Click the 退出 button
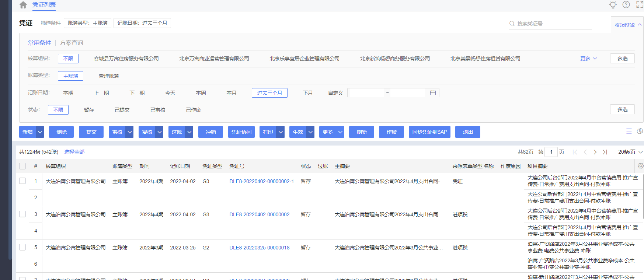 click(468, 132)
